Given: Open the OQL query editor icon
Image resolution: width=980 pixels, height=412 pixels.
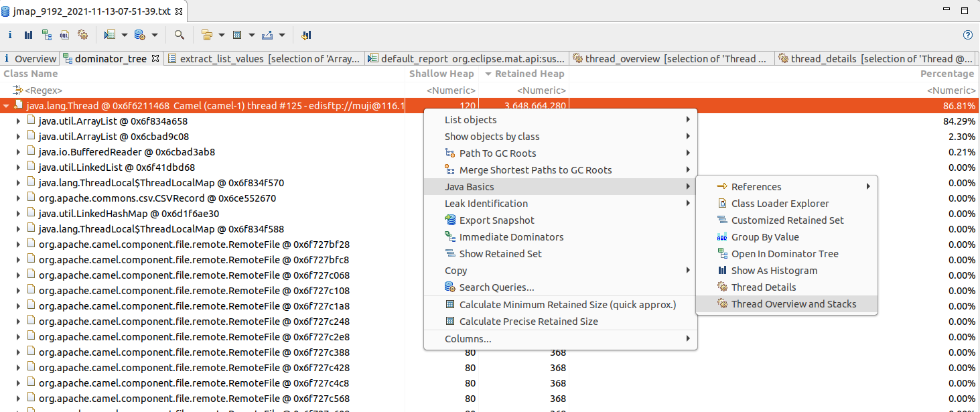Looking at the screenshot, I should tap(64, 35).
